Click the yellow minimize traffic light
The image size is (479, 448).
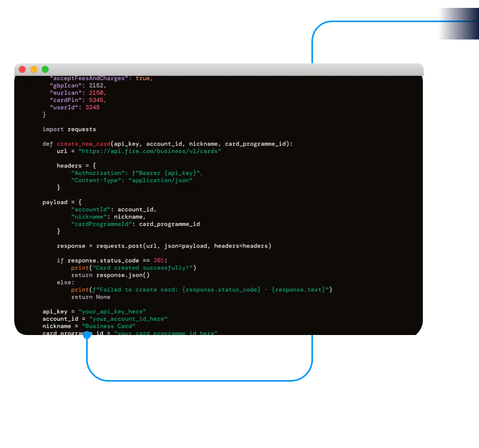34,69
